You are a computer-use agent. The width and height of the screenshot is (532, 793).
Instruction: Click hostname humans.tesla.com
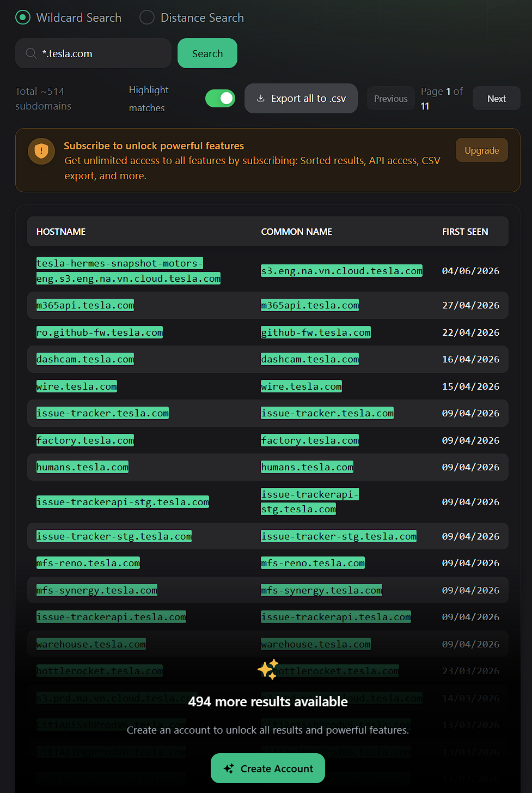(x=82, y=467)
